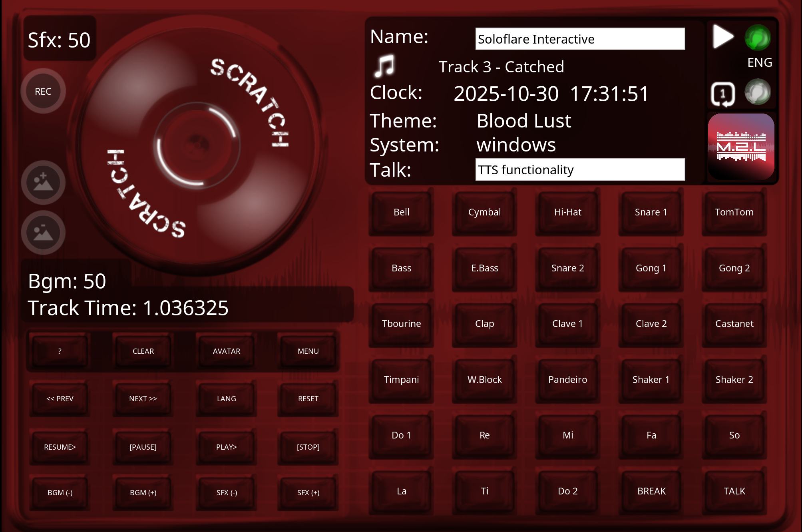Raise music volume with BGM (+)
Viewport: 802px width, 532px height.
point(143,492)
